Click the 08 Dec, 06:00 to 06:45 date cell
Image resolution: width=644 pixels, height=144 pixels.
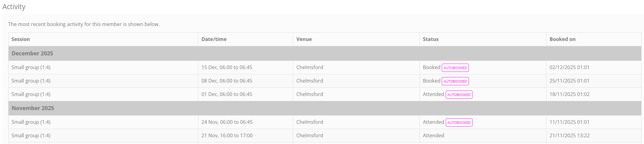point(227,81)
